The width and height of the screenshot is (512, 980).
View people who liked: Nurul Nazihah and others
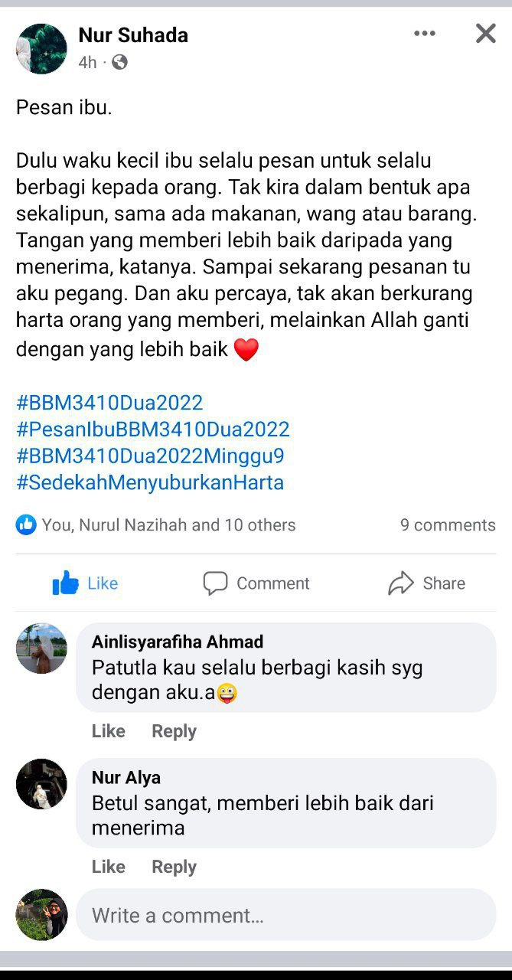pyautogui.click(x=168, y=525)
